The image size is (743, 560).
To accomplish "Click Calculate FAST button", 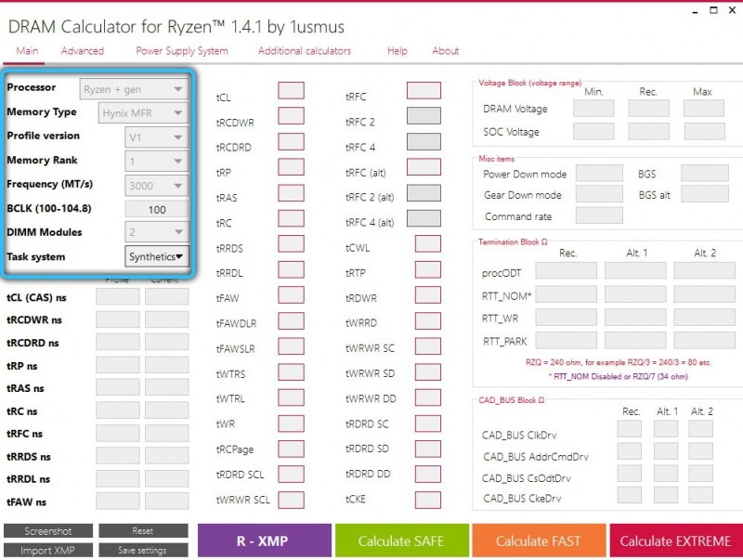I will tap(539, 540).
